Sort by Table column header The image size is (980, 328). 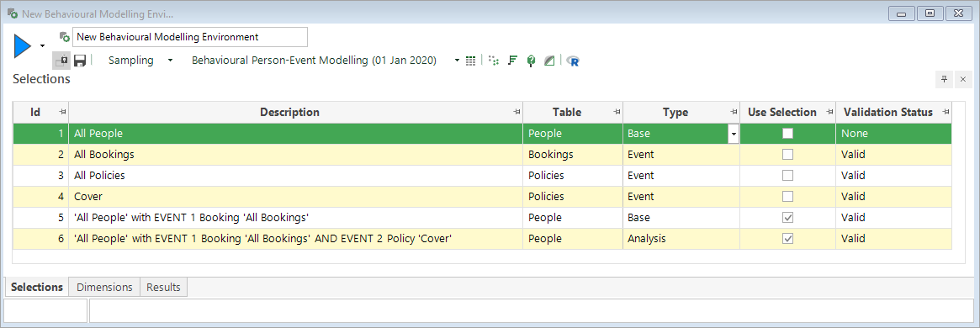click(567, 113)
